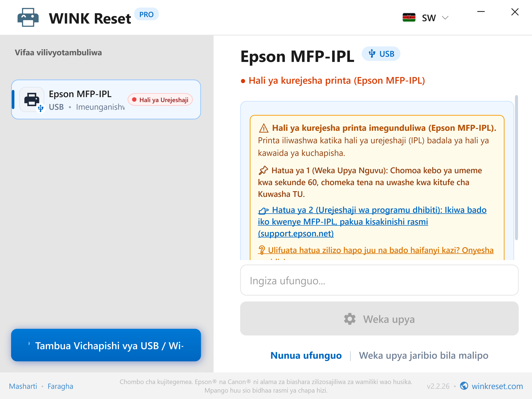
Task: Click Weka upya jaribio bila malipo link
Action: [x=424, y=355]
